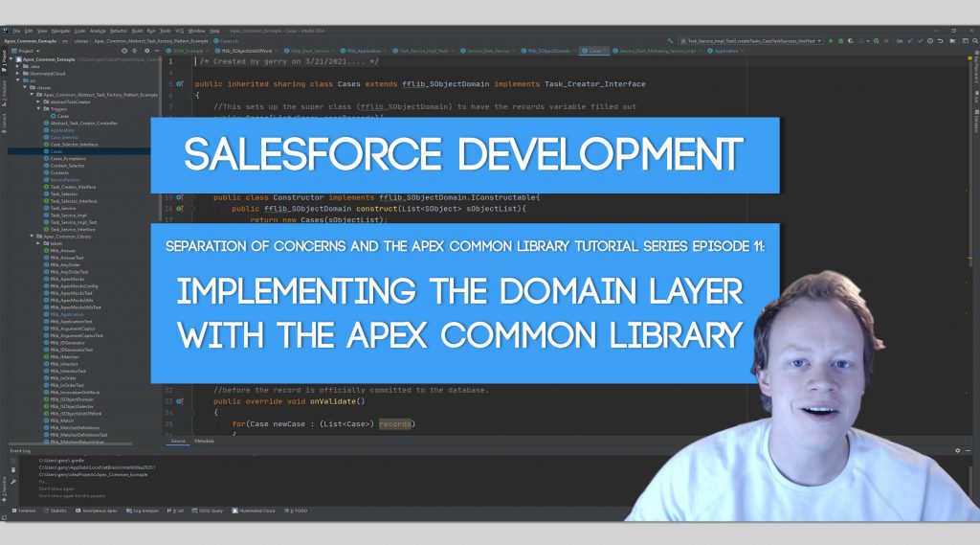Screen dimensions: 980x545
Task: Open the Illuminated Cloud tool window
Action: (254, 511)
